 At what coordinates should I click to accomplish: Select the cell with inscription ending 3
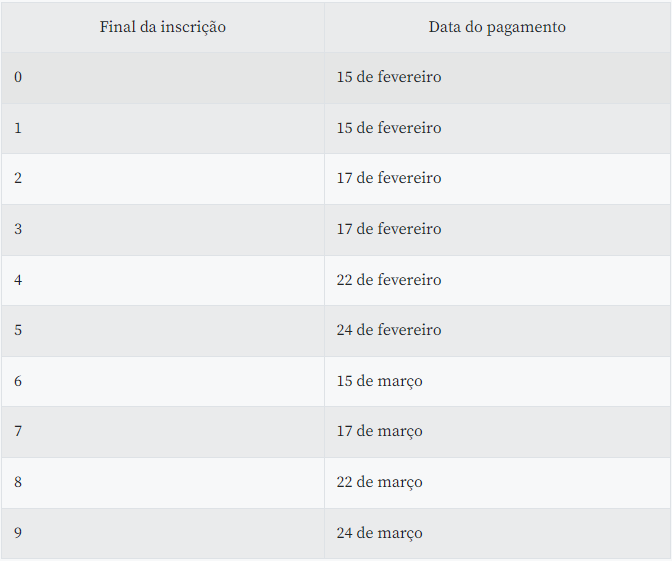pyautogui.click(x=163, y=229)
